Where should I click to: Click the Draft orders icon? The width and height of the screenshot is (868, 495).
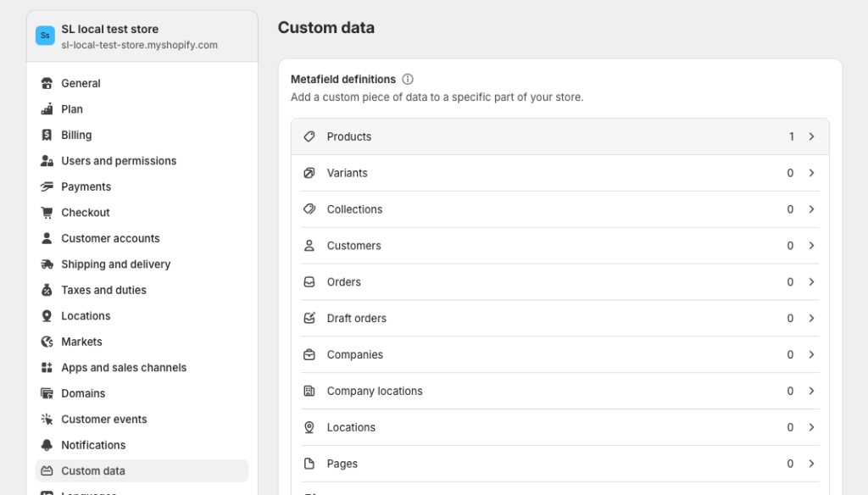coord(309,319)
